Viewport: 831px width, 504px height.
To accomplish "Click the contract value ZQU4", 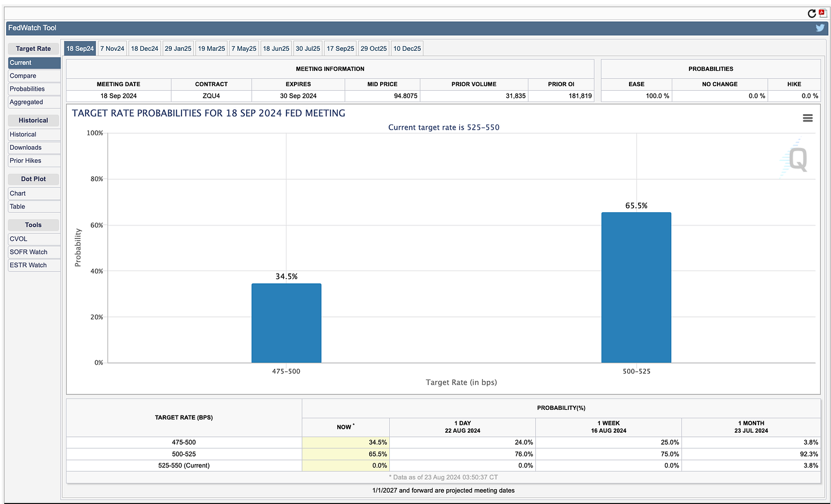I will point(211,96).
